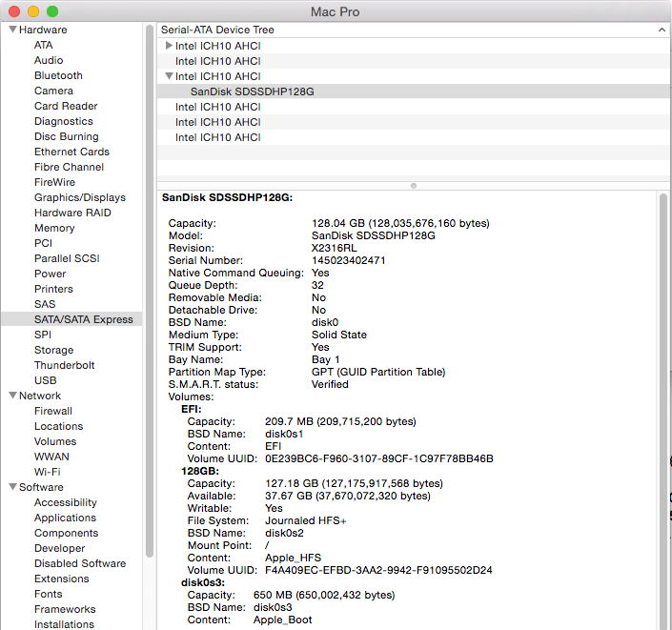Show Wi-Fi information
This screenshot has width=672, height=630.
47,472
